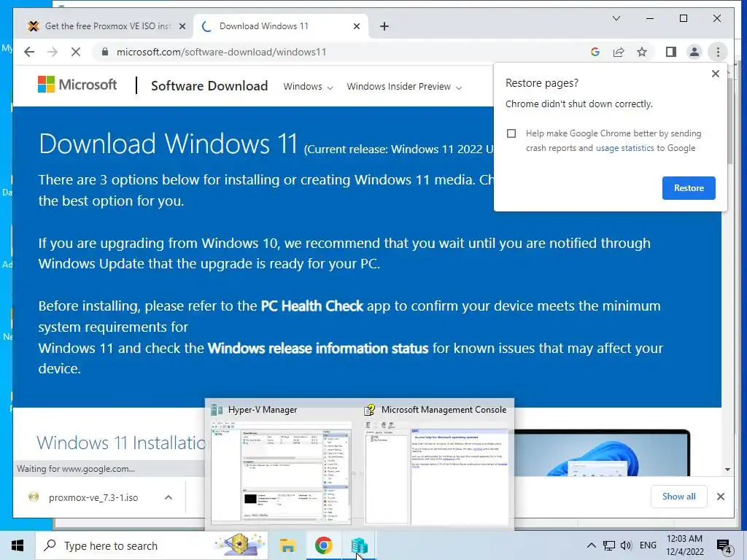The height and width of the screenshot is (560, 747).
Task: Open the volume speaker icon
Action: click(626, 545)
